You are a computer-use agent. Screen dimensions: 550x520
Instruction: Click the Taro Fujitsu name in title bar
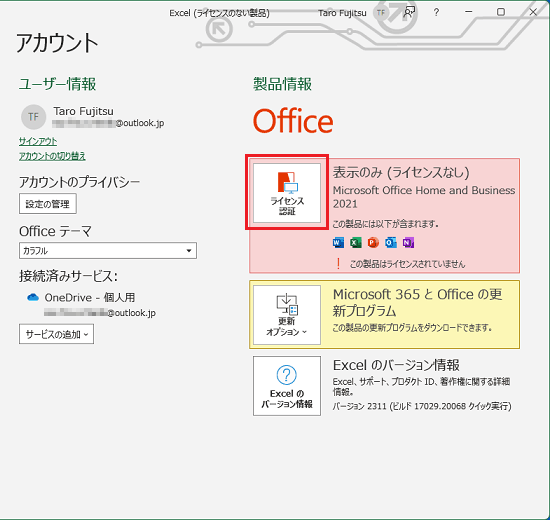[x=342, y=13]
